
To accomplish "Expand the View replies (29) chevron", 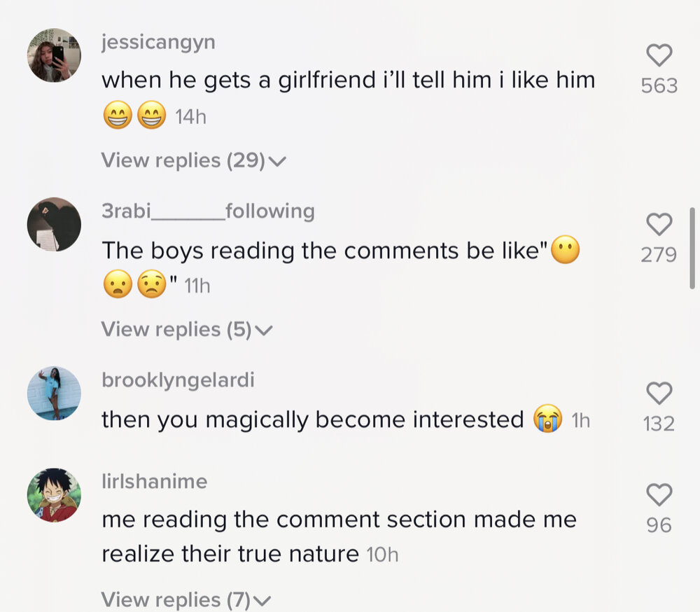I will pos(277,162).
